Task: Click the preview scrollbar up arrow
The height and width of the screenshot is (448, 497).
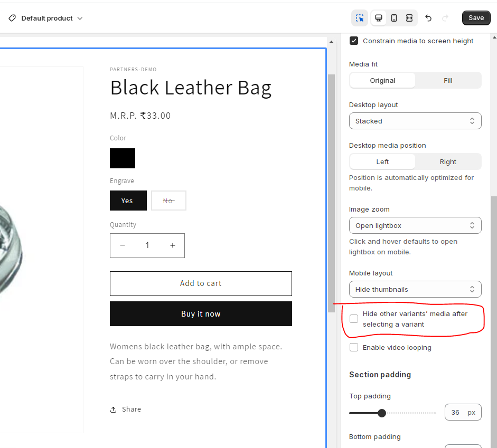Action: pos(331,42)
